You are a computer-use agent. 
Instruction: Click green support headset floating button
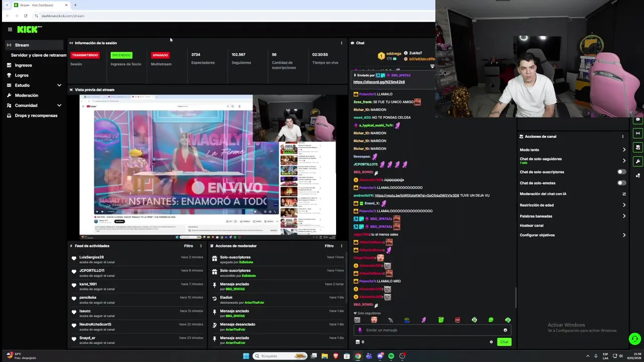(635, 339)
